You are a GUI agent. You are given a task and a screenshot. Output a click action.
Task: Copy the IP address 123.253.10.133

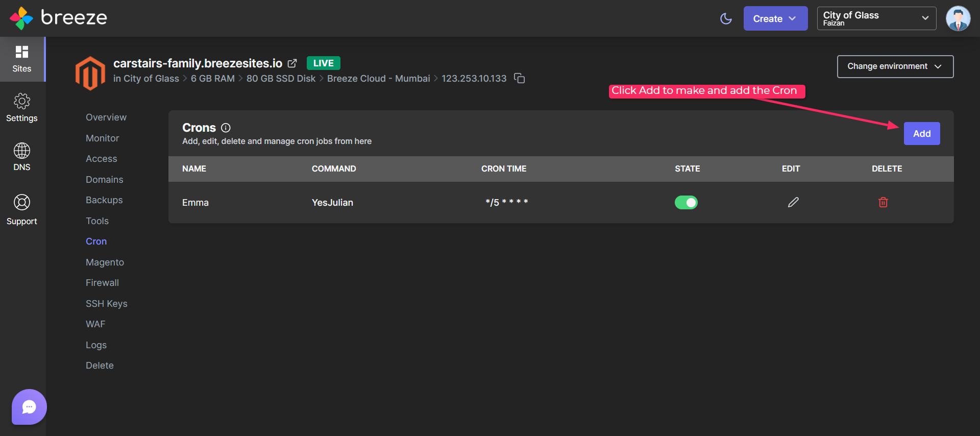pyautogui.click(x=519, y=78)
